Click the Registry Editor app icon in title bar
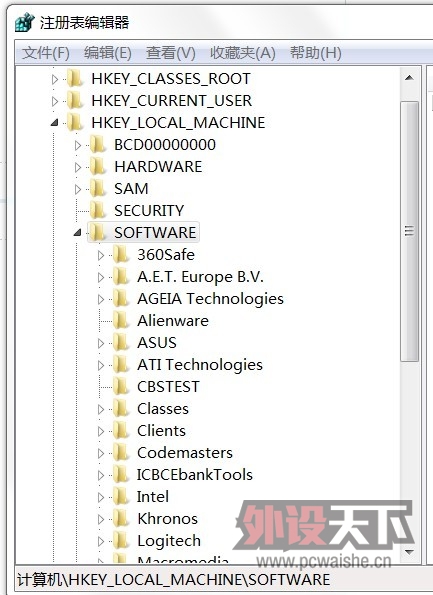The height and width of the screenshot is (595, 433). [25, 22]
